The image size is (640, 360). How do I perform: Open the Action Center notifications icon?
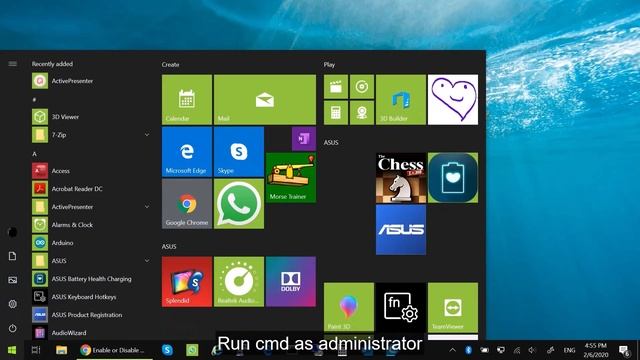click(x=624, y=350)
